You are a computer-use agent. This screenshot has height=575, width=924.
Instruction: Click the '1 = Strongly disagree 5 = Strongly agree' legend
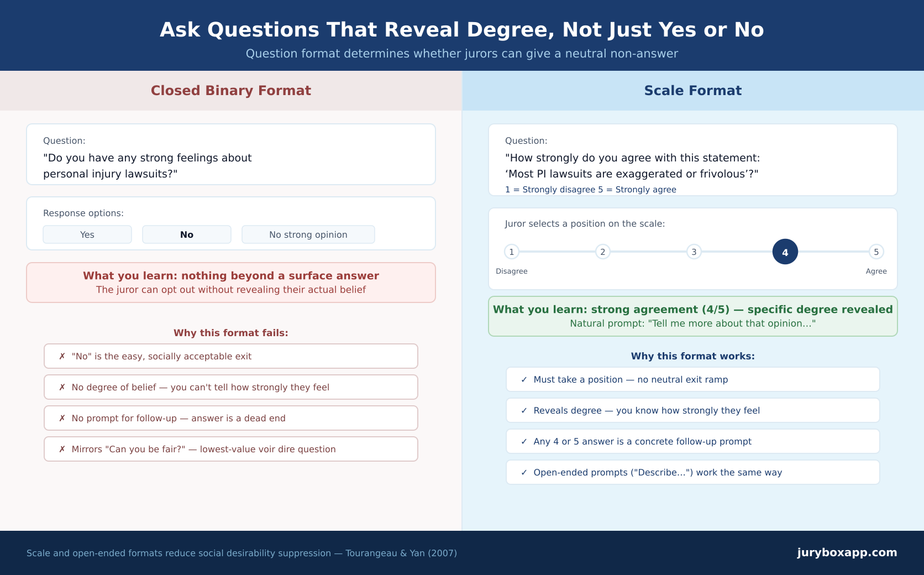(591, 190)
